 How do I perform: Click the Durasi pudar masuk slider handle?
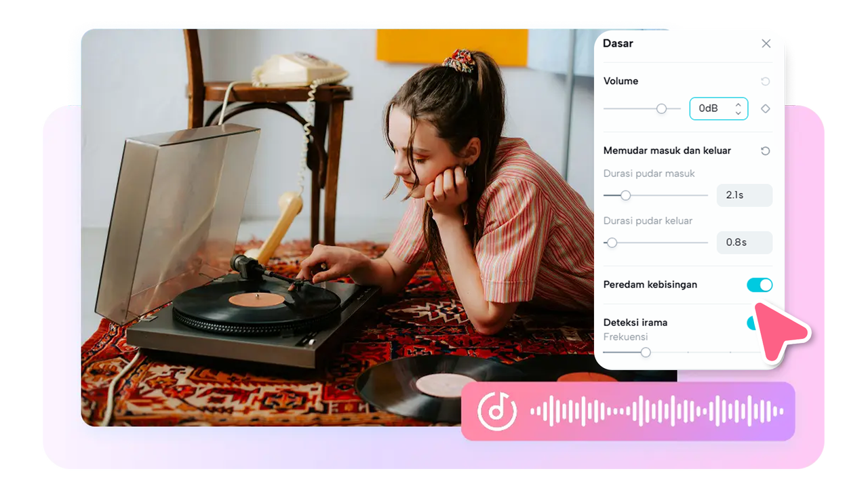click(x=625, y=195)
